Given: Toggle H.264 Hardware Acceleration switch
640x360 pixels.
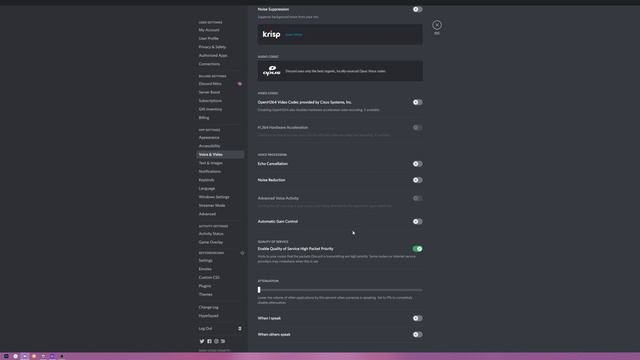Looking at the screenshot, I should pyautogui.click(x=417, y=128).
